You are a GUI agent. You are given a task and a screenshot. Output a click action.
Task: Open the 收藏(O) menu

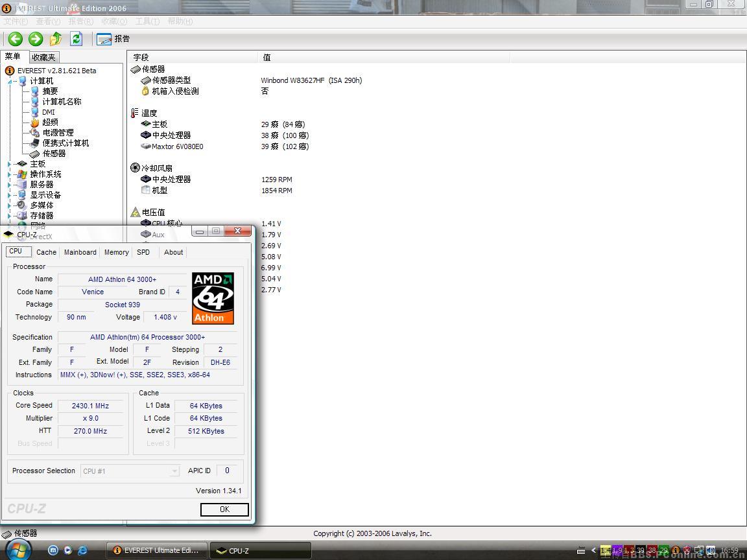pyautogui.click(x=114, y=21)
